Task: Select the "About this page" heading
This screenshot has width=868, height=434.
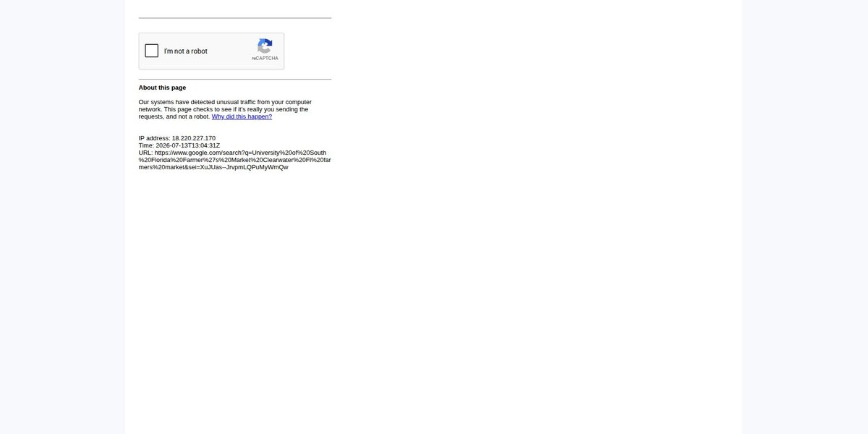Action: pos(162,88)
